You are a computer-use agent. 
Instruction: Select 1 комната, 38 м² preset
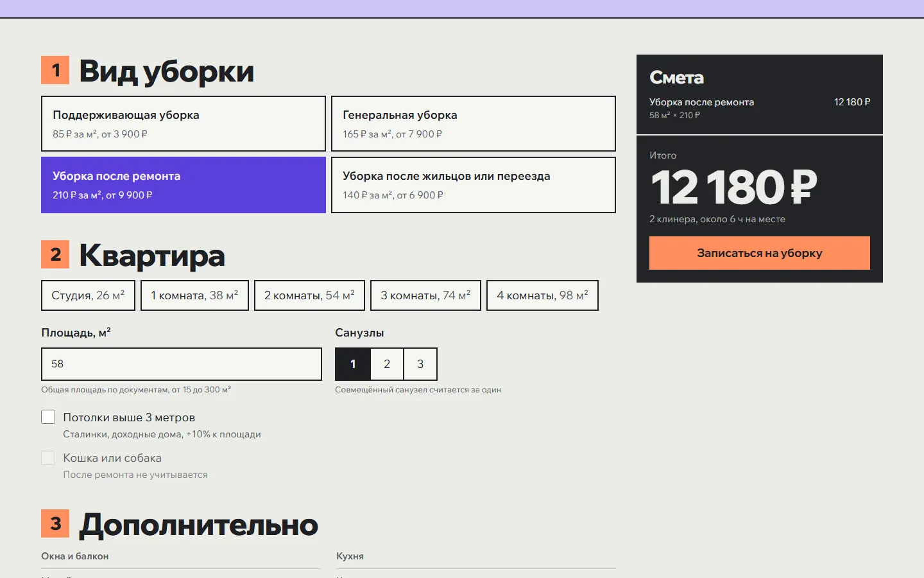194,295
